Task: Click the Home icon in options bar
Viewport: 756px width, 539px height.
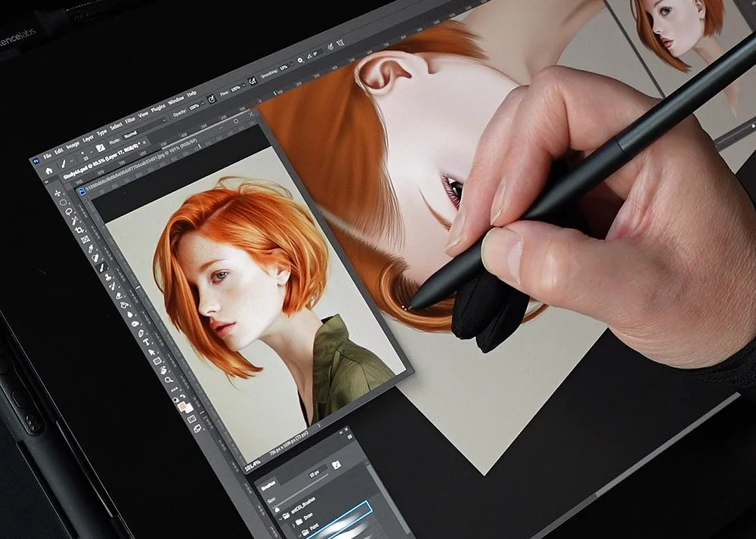Action: pyautogui.click(x=48, y=171)
